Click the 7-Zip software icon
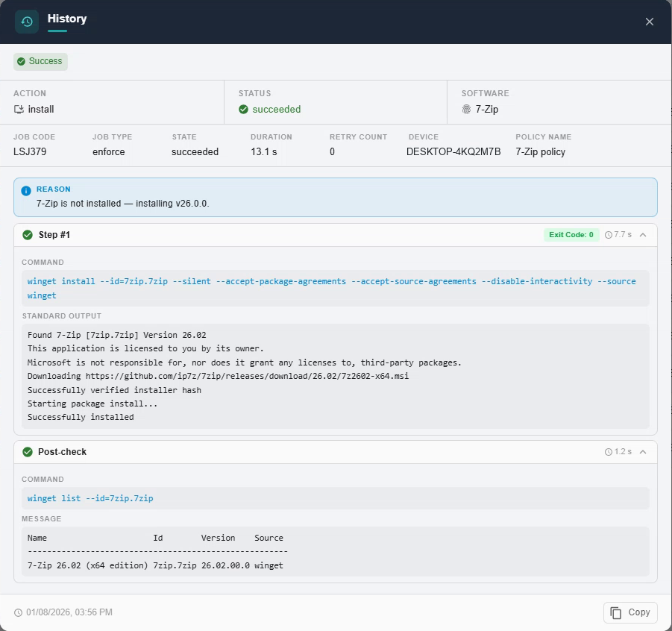 466,110
